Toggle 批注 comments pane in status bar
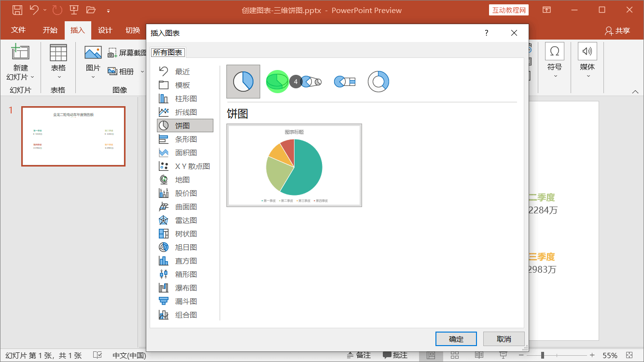Screen dimensions: 644x362 point(395,355)
